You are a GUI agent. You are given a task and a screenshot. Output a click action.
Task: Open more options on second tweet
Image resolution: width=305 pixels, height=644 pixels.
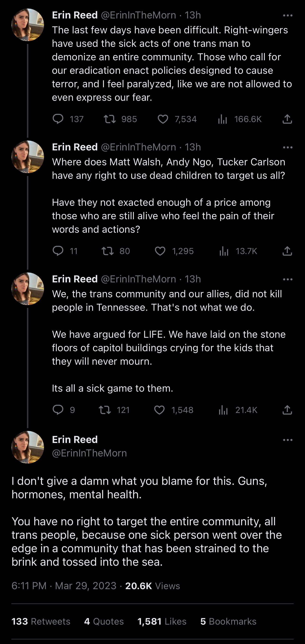(x=288, y=148)
